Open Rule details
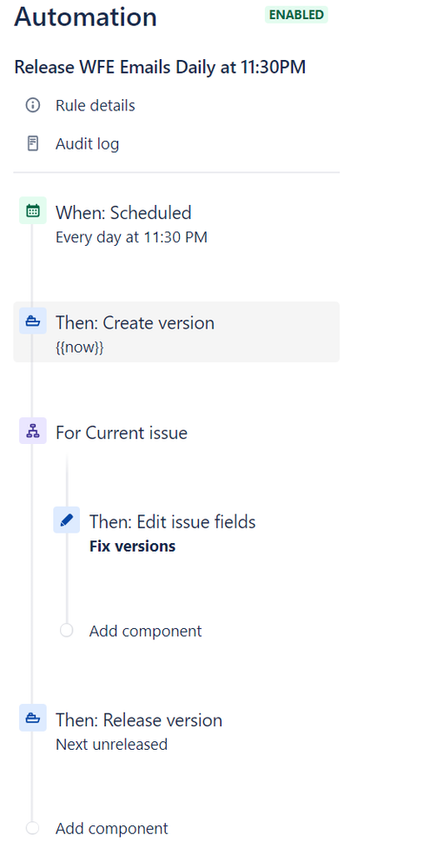This screenshot has width=423, height=868. (96, 105)
